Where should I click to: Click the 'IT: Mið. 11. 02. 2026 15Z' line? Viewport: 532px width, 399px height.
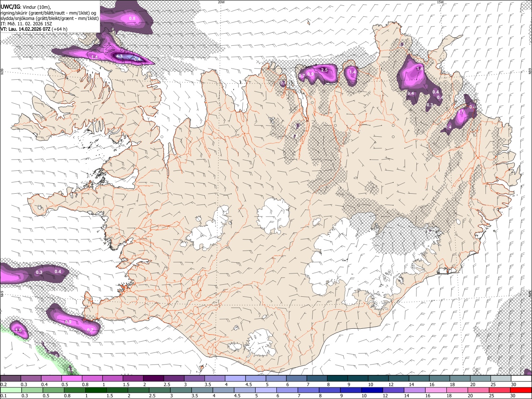coord(26,24)
